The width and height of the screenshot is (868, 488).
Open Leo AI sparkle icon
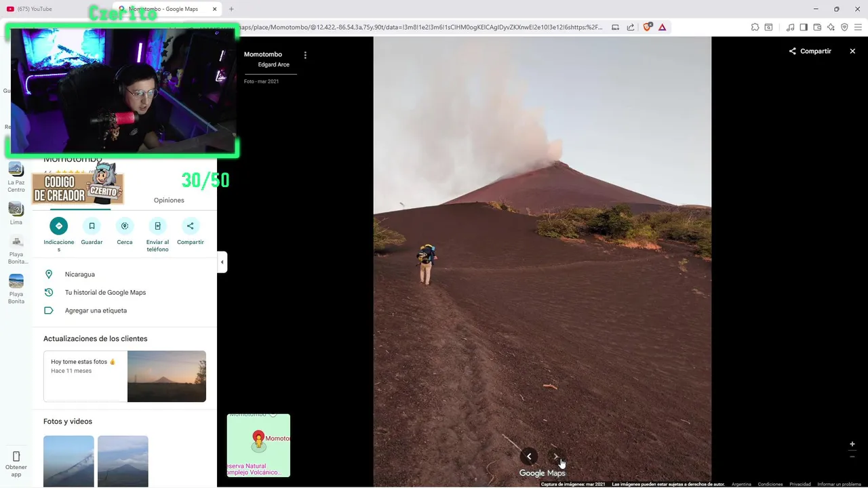point(831,27)
